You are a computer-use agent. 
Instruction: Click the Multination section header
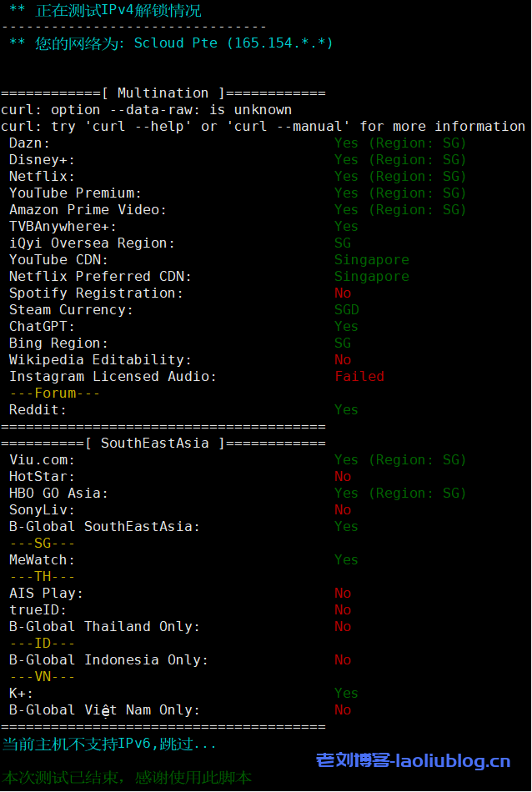163,93
